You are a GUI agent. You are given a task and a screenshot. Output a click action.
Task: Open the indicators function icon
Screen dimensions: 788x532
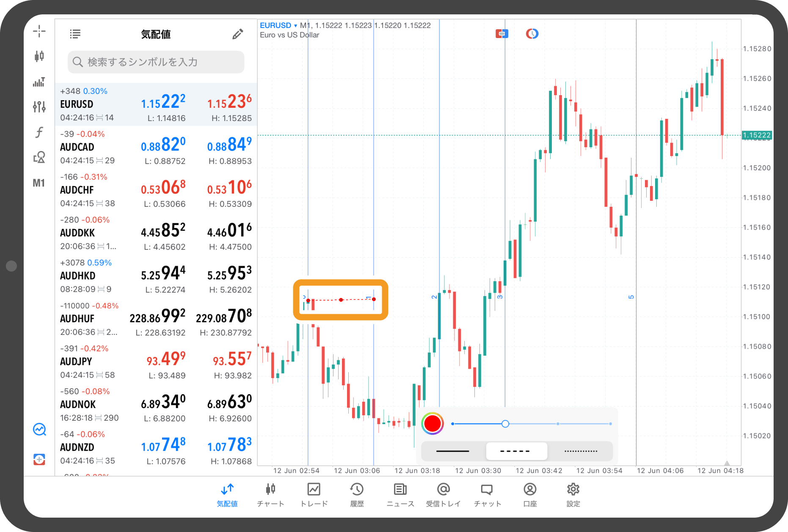pos(39,132)
